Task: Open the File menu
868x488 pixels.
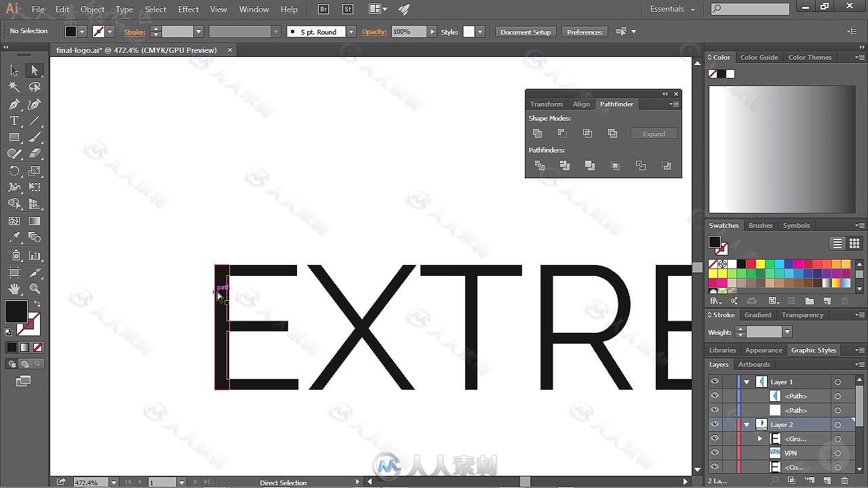Action: click(38, 9)
